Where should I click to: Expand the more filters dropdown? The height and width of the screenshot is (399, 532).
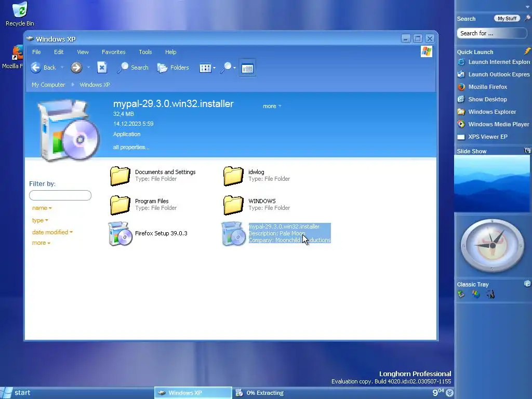pos(41,243)
